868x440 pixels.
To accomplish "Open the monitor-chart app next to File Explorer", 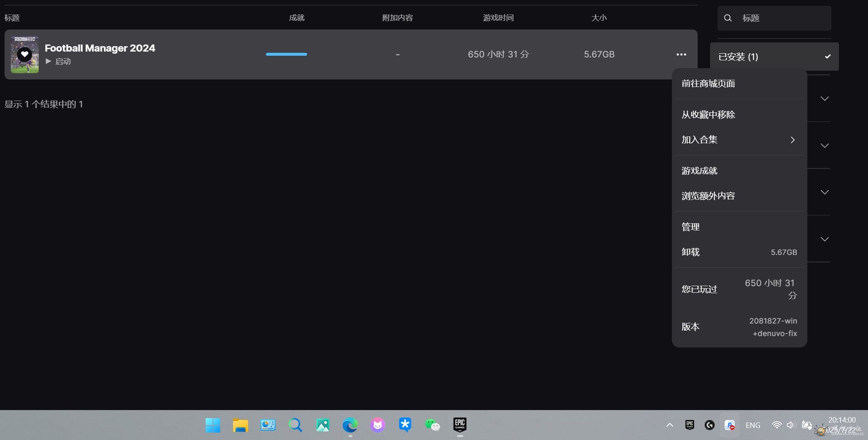I will click(x=268, y=425).
